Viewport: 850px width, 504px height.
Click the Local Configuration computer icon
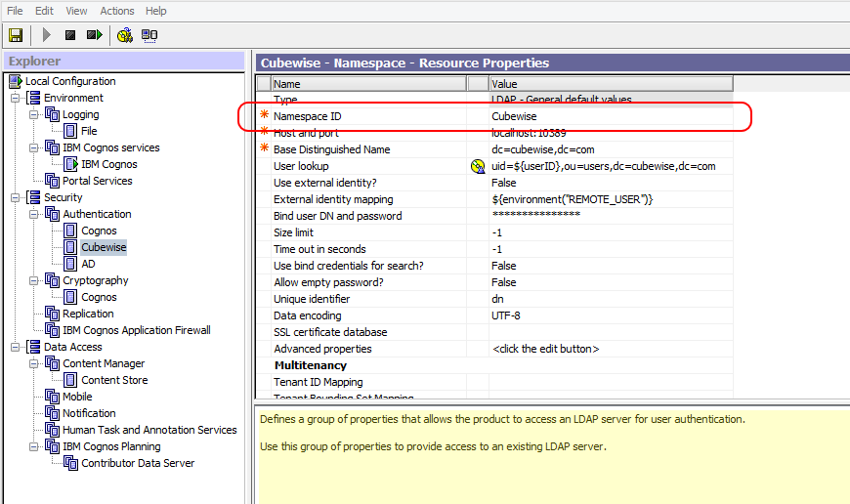16,81
